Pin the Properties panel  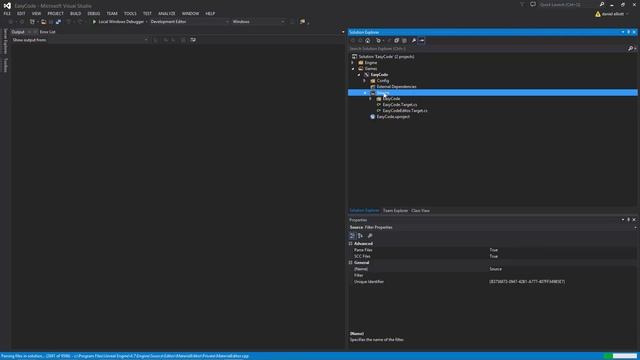(629, 220)
